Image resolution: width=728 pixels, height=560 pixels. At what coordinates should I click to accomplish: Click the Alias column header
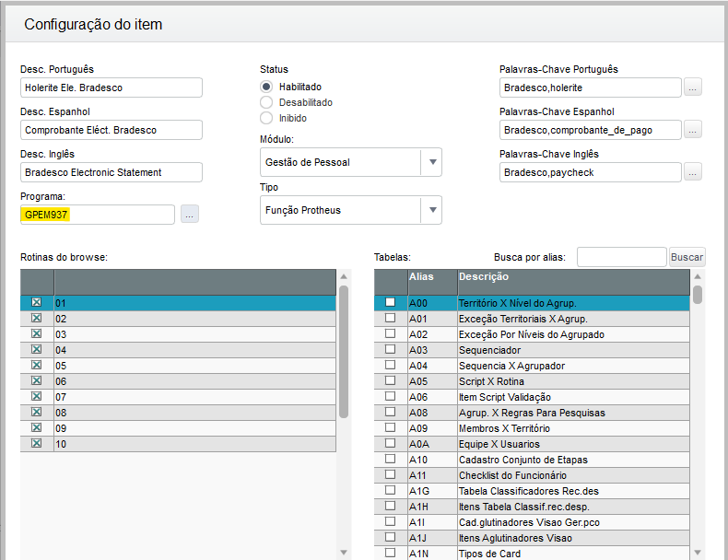[x=433, y=282]
